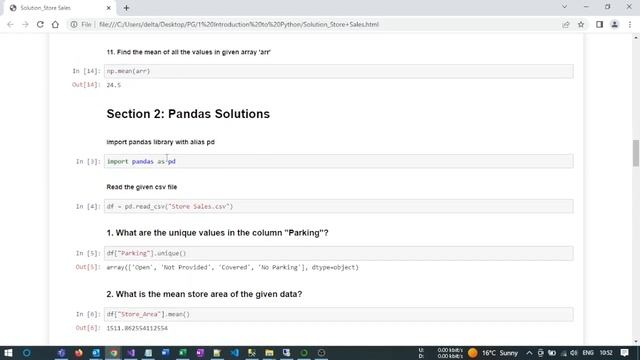Screen dimensions: 640x360
Task: Open Firefox from taskbar
Action: (x=79, y=353)
